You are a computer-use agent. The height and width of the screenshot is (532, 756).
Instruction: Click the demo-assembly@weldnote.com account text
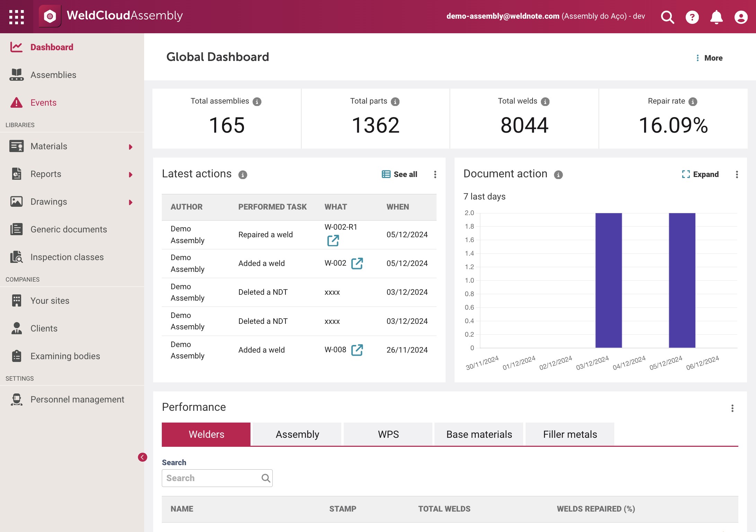tap(503, 16)
